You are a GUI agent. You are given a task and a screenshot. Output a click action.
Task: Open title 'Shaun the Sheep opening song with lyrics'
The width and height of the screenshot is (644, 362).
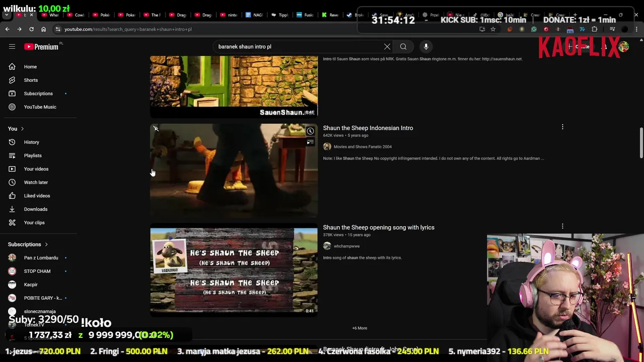coord(378,228)
